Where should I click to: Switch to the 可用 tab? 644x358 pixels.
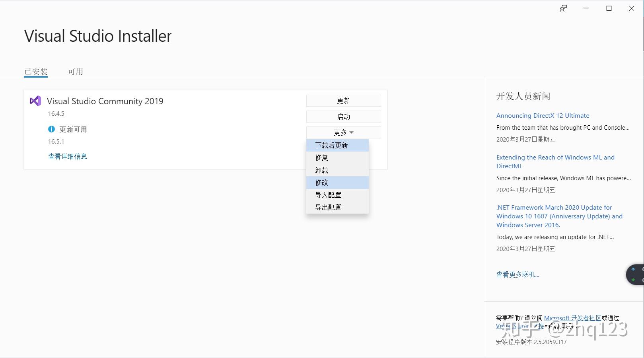pyautogui.click(x=76, y=71)
